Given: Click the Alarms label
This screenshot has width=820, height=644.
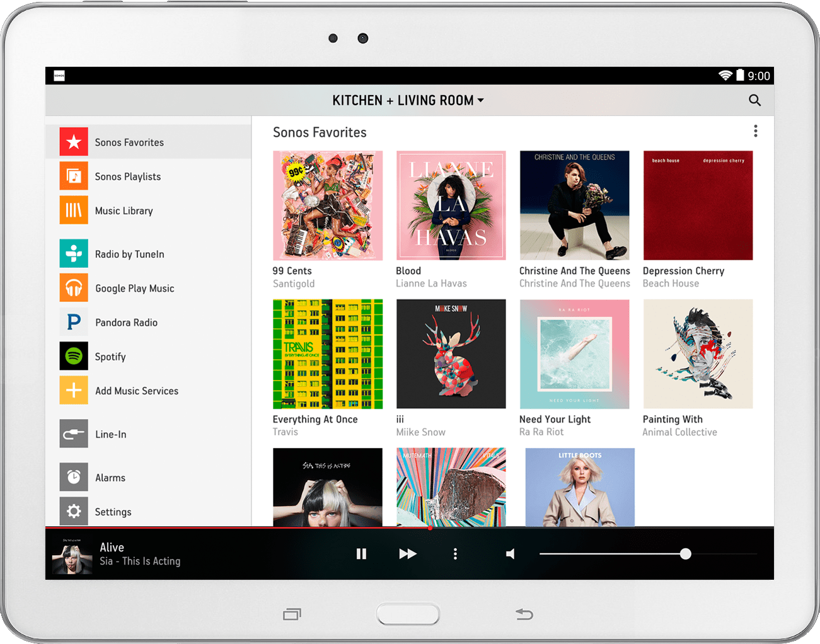Looking at the screenshot, I should (x=110, y=478).
